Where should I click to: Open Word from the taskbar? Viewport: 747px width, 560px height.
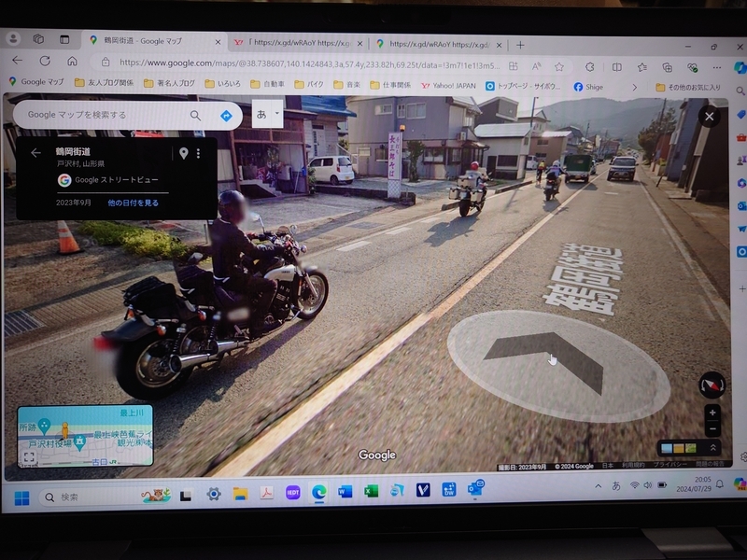pos(345,491)
